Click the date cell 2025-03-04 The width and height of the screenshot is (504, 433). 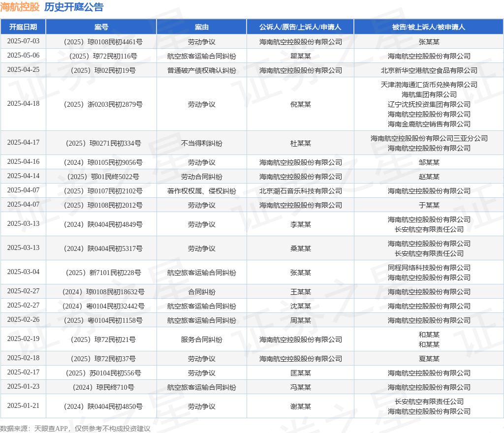23,272
